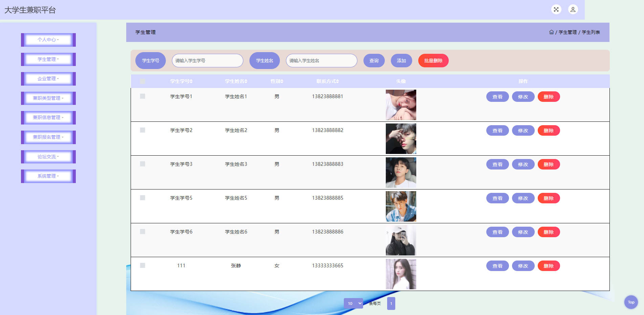Image resolution: width=644 pixels, height=315 pixels.
Task: View details of 学生姓名3
Action: pos(497,164)
